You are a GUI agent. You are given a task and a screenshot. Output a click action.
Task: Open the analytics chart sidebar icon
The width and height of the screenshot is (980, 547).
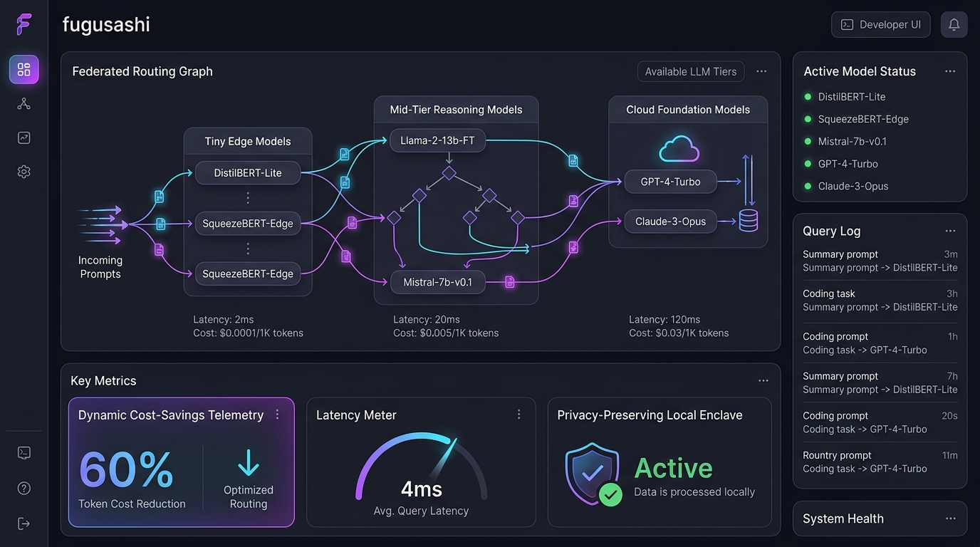point(24,137)
